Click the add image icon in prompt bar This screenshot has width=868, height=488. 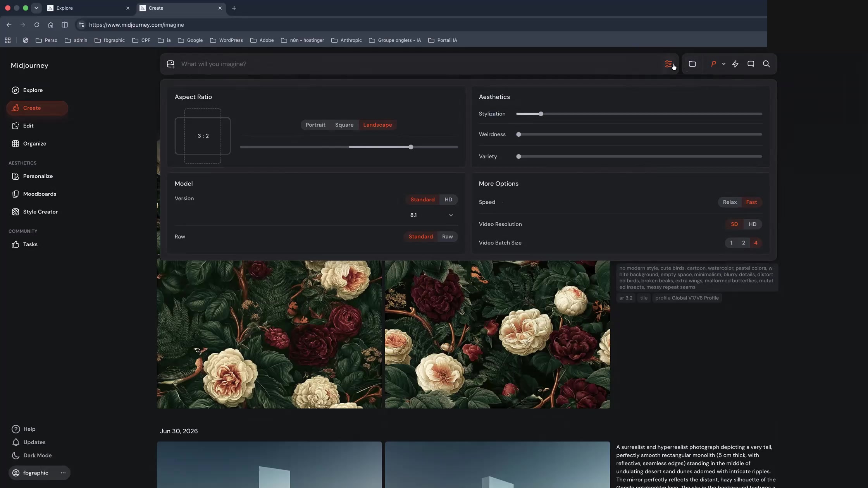[x=170, y=64]
